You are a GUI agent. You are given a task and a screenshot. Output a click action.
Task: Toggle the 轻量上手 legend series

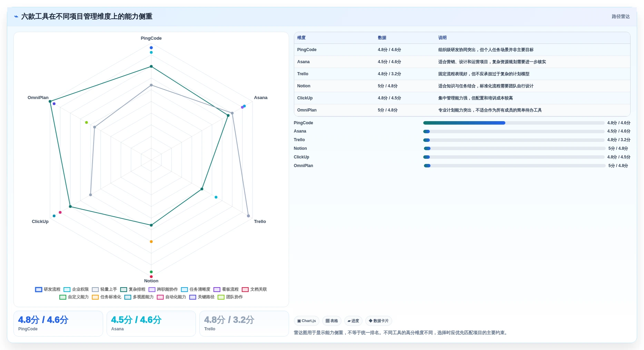click(x=104, y=289)
